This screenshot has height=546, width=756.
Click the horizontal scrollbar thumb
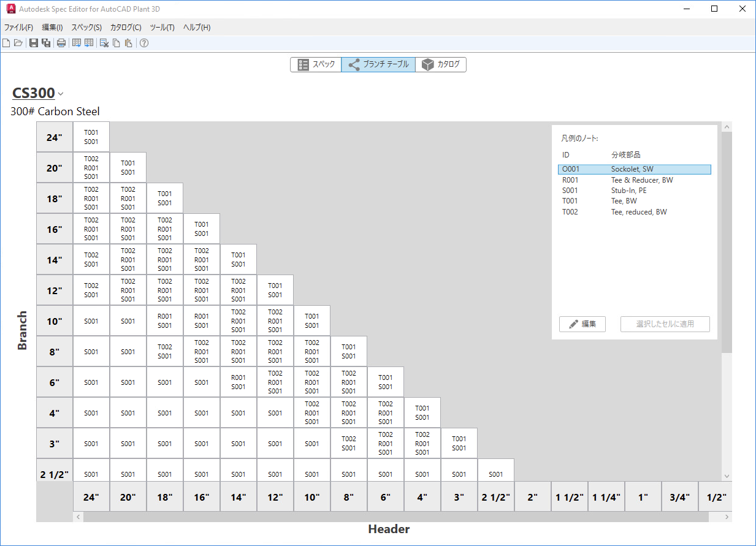click(x=396, y=517)
